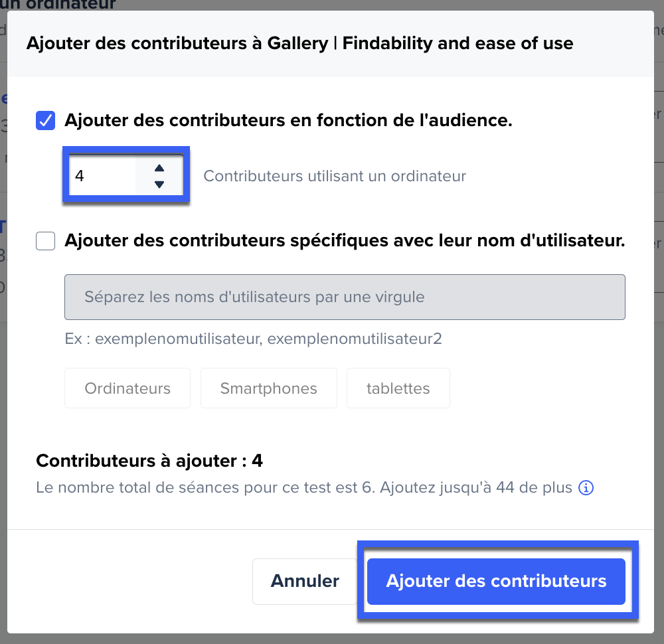Enable add specific contributors by username checkbox
The width and height of the screenshot is (664, 644).
(x=45, y=241)
